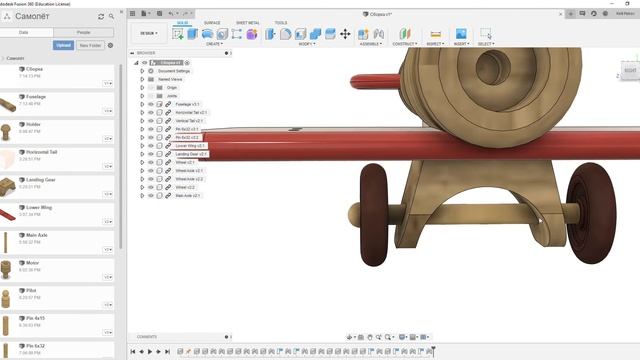Viewport: 640px width, 360px height.
Task: Click the New Folder button
Action: [90, 45]
